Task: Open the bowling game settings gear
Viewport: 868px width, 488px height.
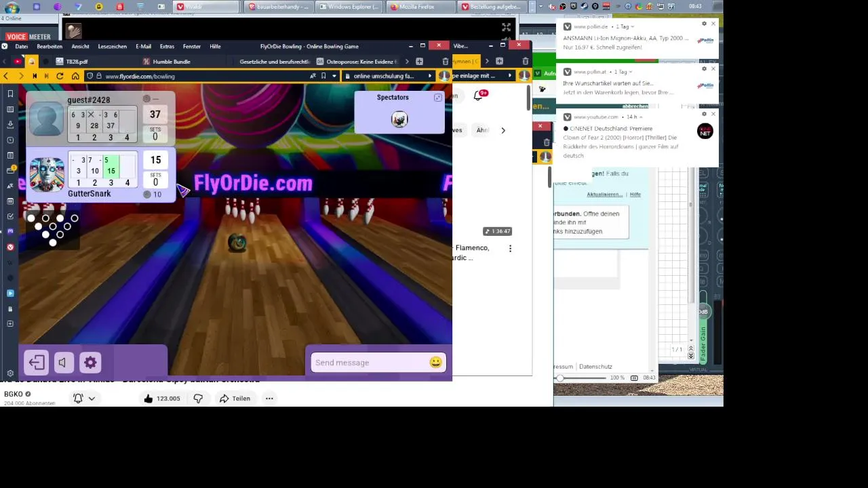Action: coord(90,363)
